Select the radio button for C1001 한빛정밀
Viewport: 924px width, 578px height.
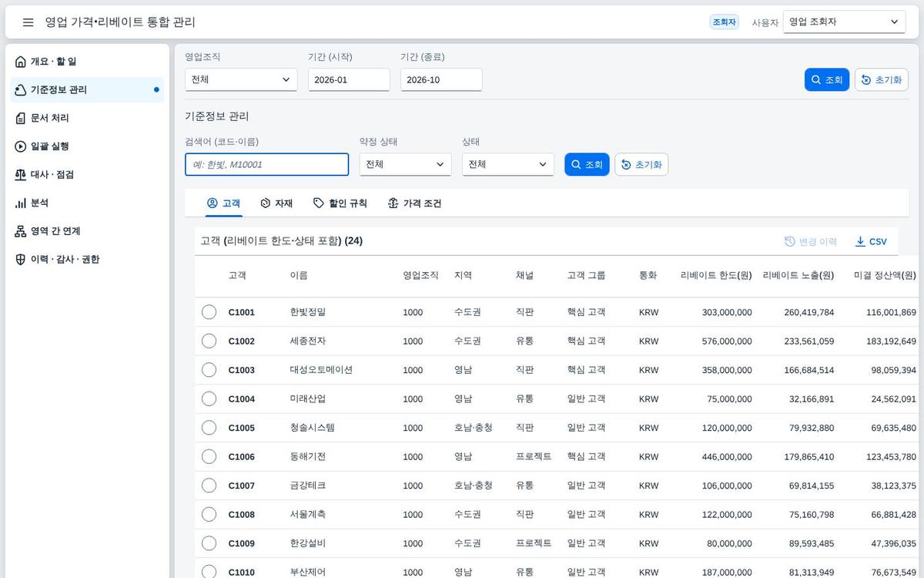coord(209,312)
